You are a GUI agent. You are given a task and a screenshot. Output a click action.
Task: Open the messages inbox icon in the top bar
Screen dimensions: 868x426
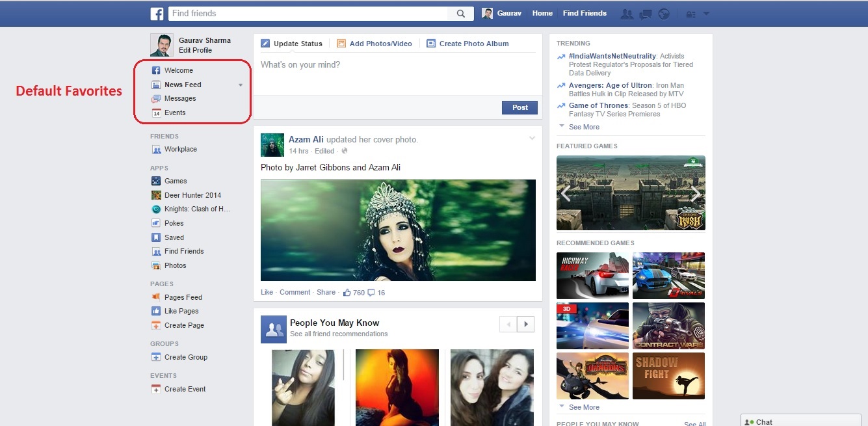[646, 14]
